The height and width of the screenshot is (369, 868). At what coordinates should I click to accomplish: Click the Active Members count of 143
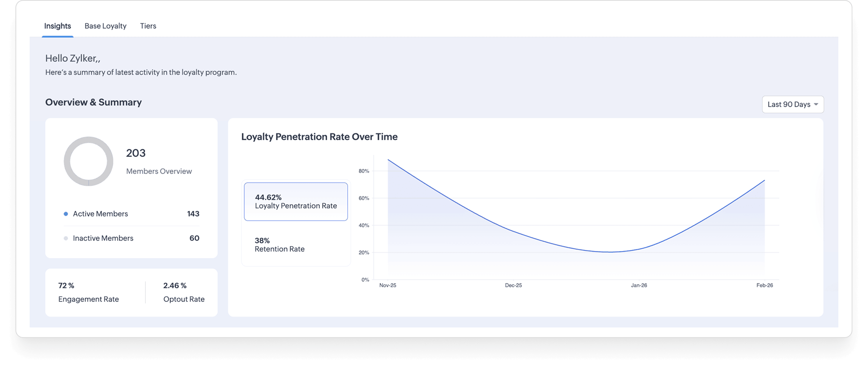pyautogui.click(x=193, y=214)
